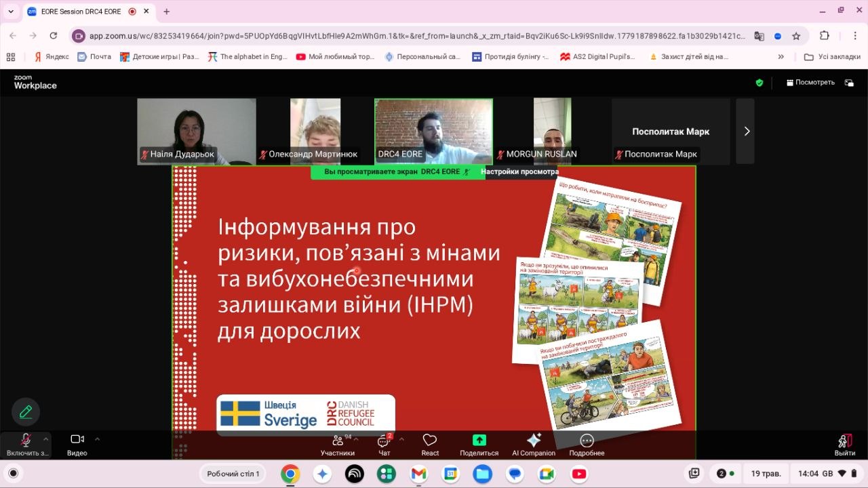This screenshot has width=868, height=488.
Task: Select the Наіля Дударьок video thumbnail
Action: (x=197, y=131)
